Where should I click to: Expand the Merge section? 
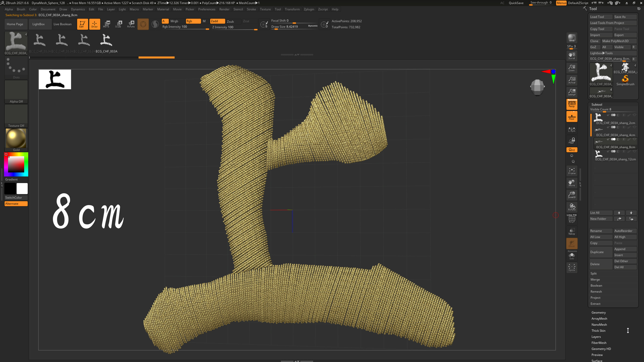point(595,279)
